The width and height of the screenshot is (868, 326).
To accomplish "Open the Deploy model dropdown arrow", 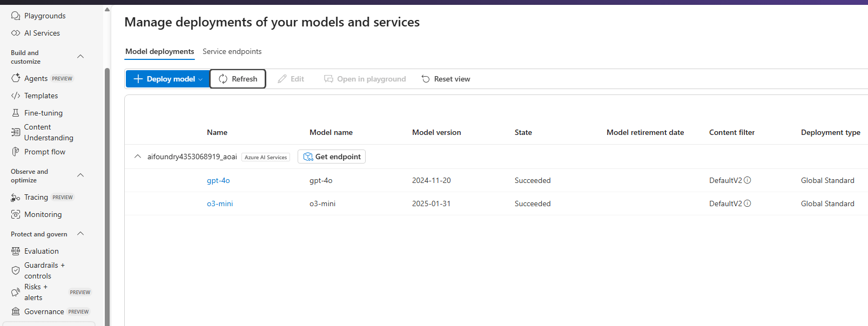I will 200,79.
